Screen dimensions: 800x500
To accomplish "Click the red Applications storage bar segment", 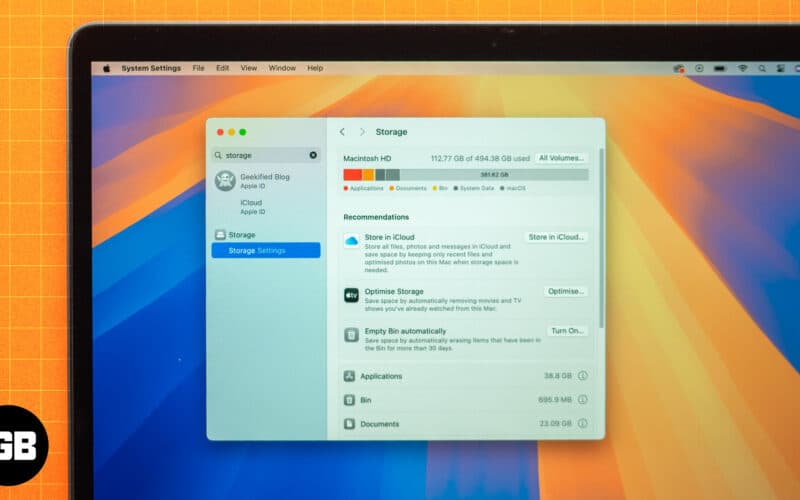I will point(353,175).
